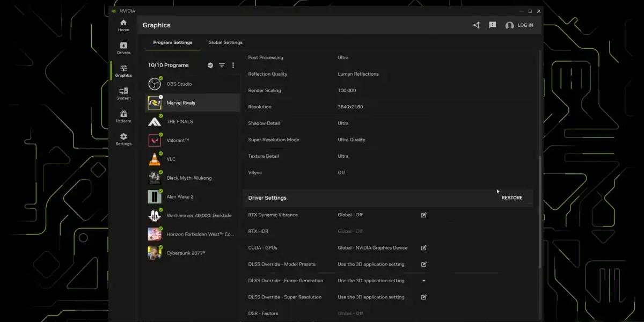
Task: Click the share icon in header
Action: [x=477, y=25]
